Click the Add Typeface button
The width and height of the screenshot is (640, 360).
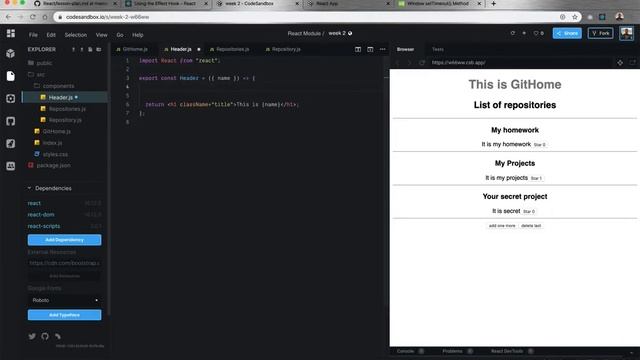[x=64, y=315]
